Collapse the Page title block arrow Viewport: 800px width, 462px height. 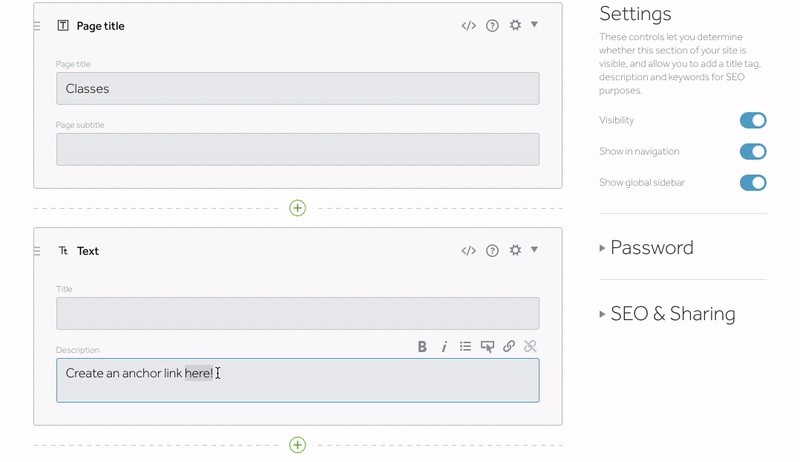(x=534, y=24)
